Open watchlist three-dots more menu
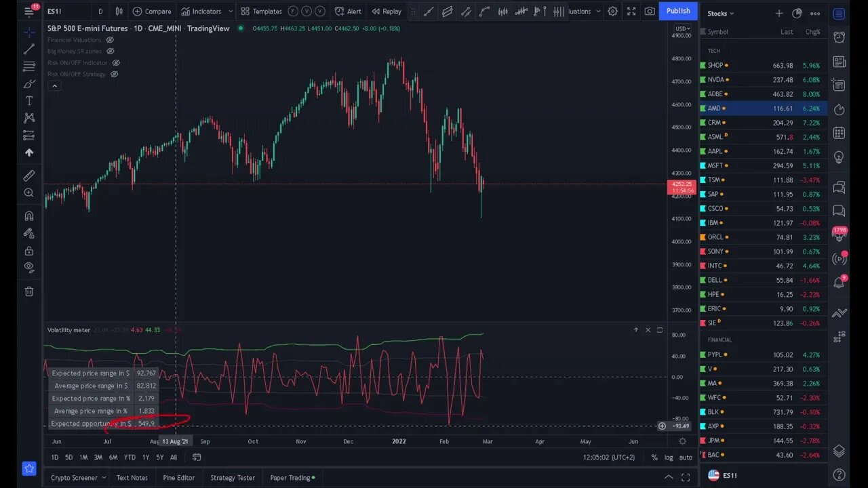 (815, 13)
